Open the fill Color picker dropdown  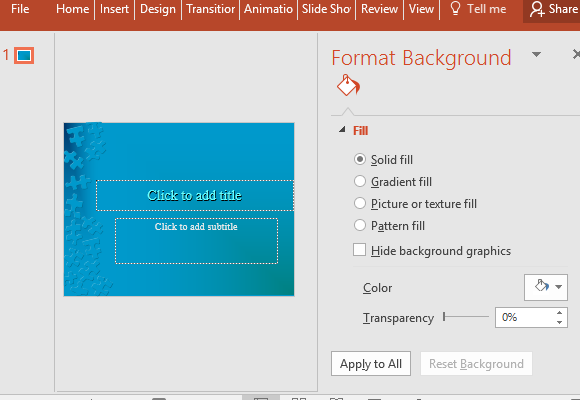pyautogui.click(x=546, y=287)
